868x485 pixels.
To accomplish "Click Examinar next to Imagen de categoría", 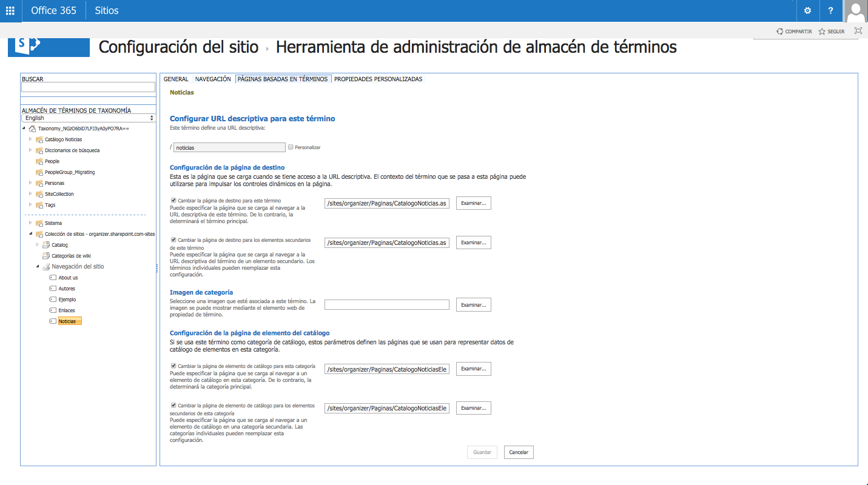I will coord(473,304).
